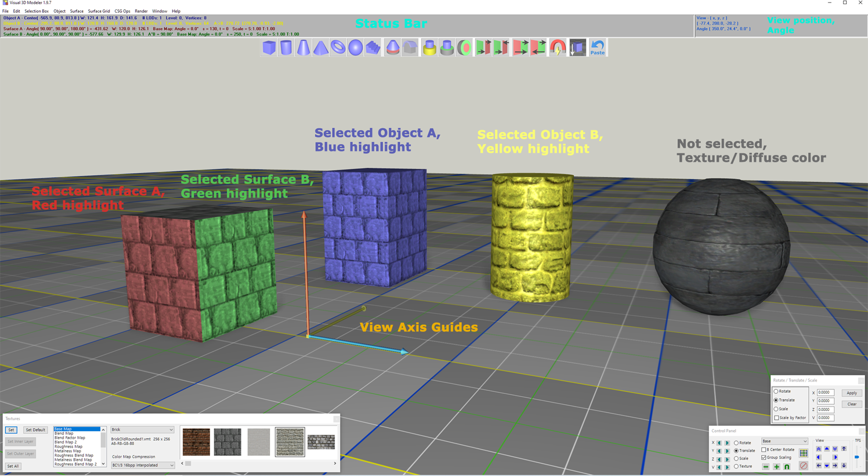
Task: Click the Apply button
Action: point(851,393)
